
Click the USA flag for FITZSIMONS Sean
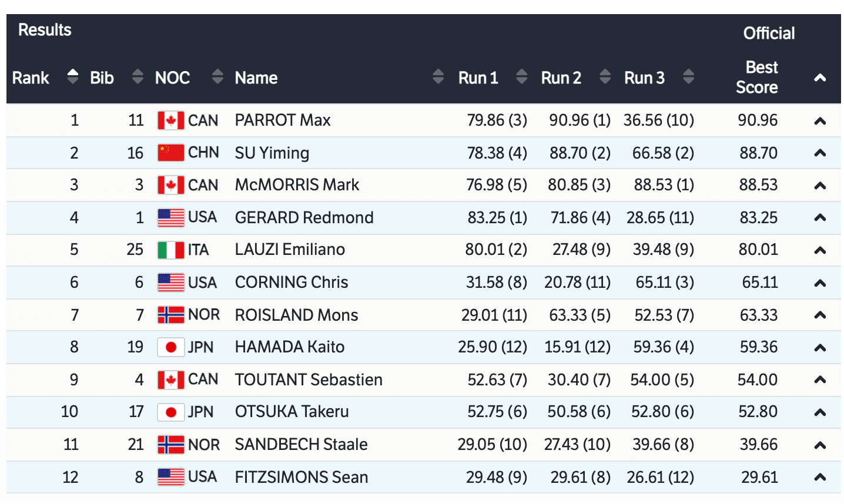point(170,477)
